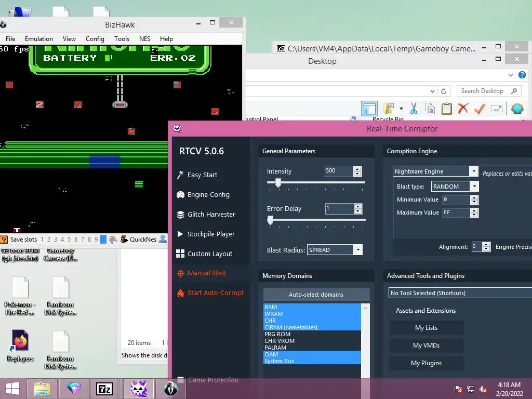The image size is (532, 399).
Task: Select save slot 2 in BizHawk
Action: [49, 240]
